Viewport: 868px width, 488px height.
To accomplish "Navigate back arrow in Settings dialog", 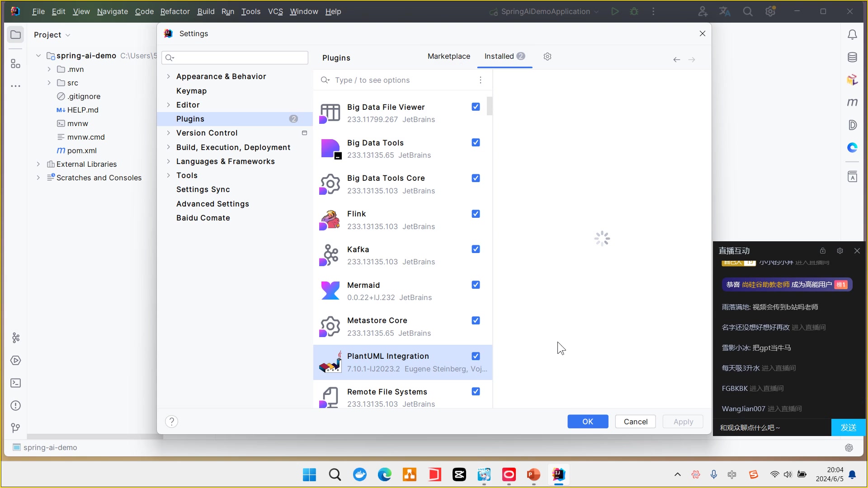I will 677,60.
